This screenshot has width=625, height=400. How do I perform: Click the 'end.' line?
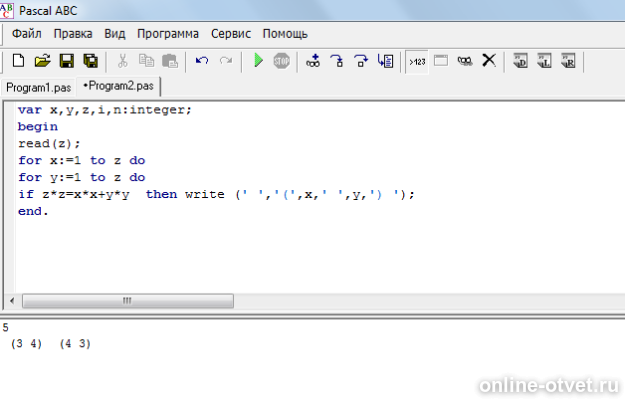(x=33, y=211)
